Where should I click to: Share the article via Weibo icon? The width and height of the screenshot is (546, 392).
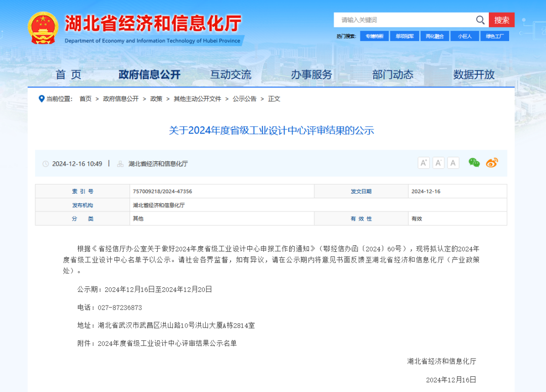click(492, 163)
